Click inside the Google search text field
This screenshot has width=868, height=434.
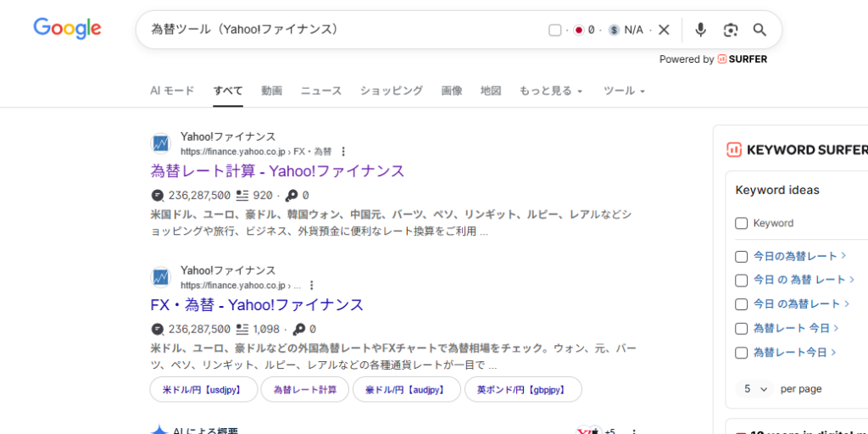pyautogui.click(x=339, y=30)
